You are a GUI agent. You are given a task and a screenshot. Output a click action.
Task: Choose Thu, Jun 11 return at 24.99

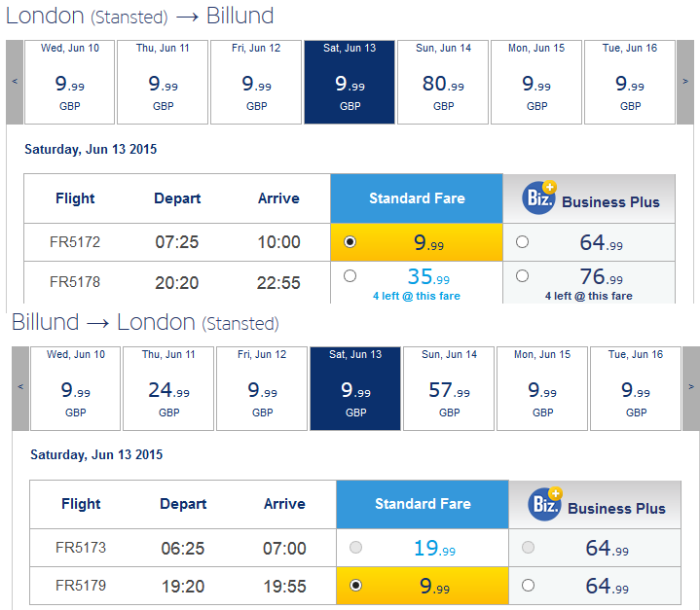[168, 388]
